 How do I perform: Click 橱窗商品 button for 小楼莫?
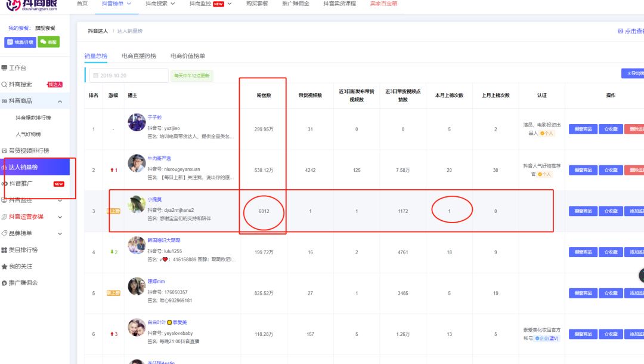tap(583, 211)
